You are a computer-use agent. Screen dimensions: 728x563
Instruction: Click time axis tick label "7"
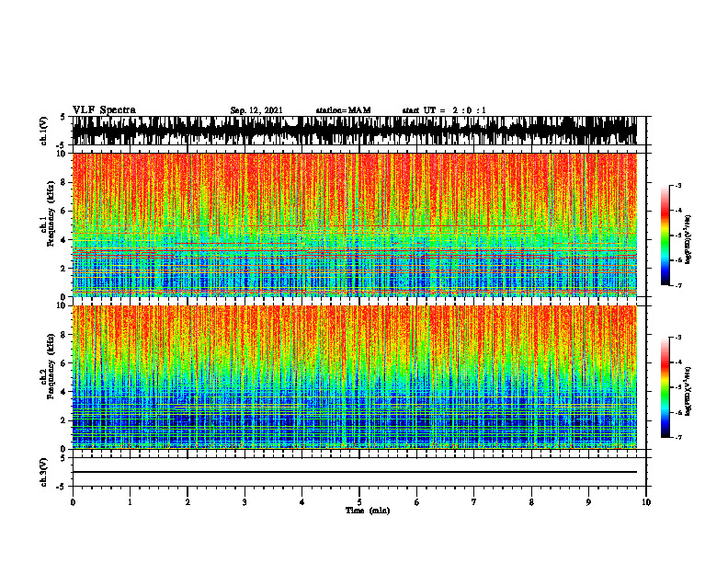point(474,502)
